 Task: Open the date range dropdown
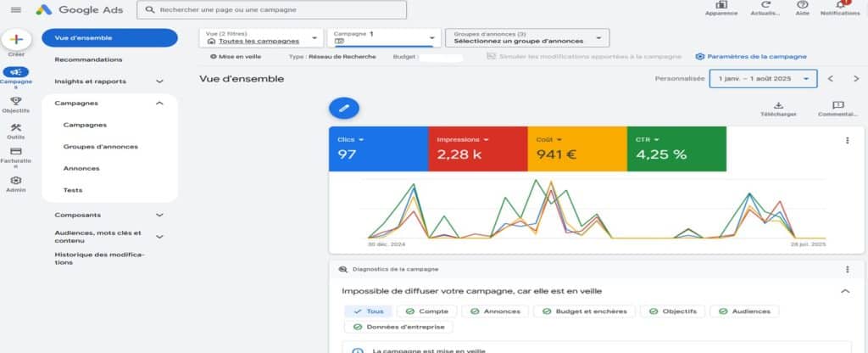click(x=764, y=78)
